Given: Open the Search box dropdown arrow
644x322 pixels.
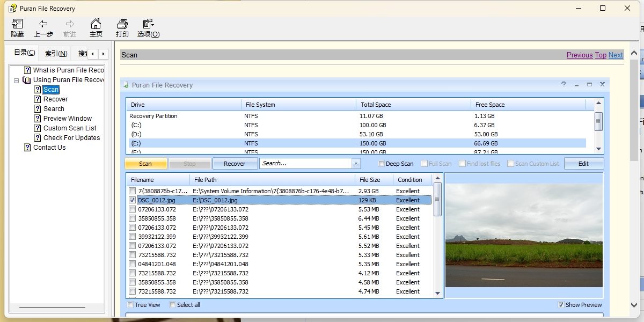Looking at the screenshot, I should pos(356,164).
